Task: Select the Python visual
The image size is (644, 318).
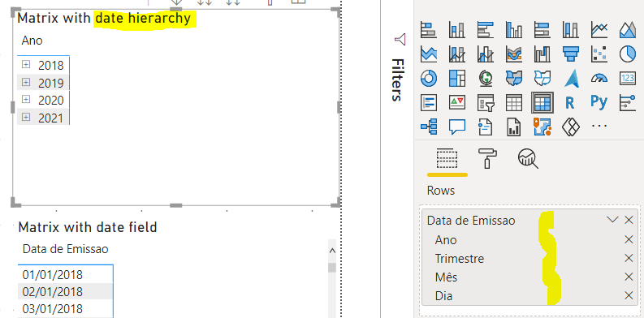Action: 599,101
